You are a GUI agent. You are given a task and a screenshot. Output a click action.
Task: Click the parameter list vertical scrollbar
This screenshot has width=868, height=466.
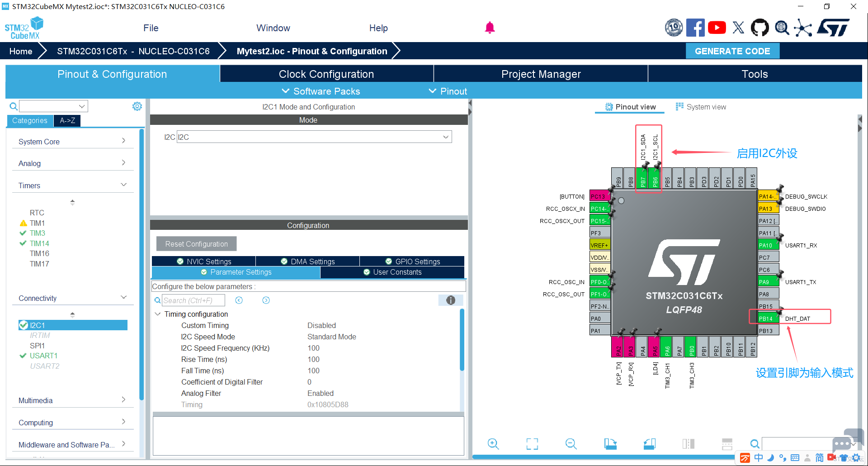point(462,339)
